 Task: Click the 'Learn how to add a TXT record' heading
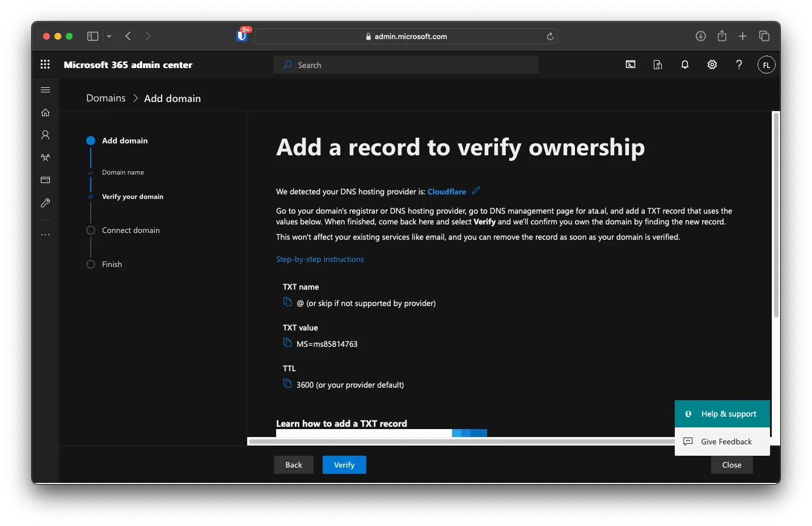coord(341,423)
